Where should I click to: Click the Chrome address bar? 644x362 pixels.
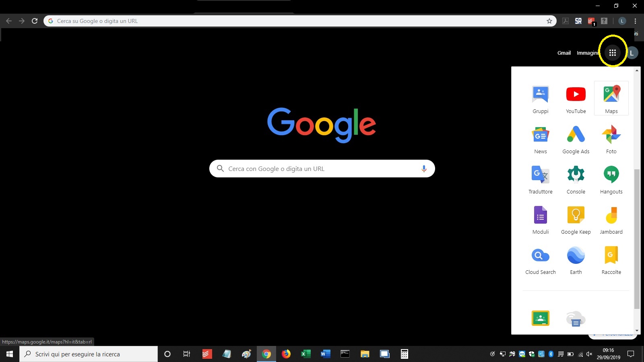pyautogui.click(x=300, y=21)
